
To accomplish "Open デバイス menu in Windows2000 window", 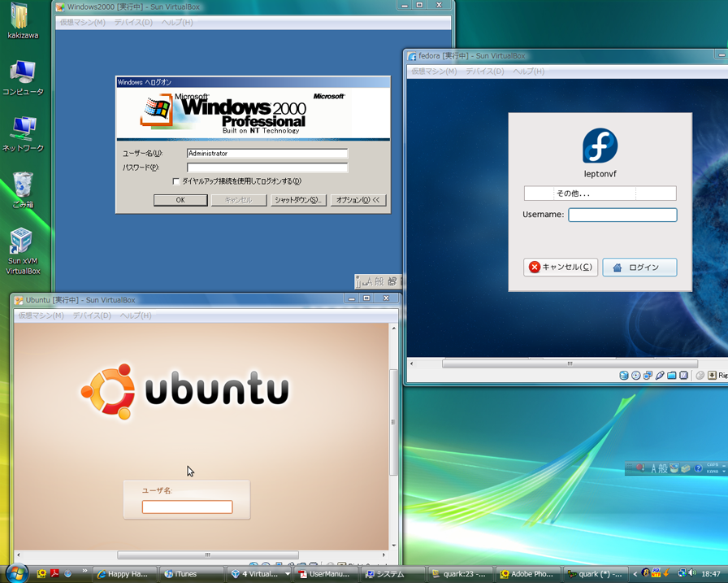I will pyautogui.click(x=133, y=22).
